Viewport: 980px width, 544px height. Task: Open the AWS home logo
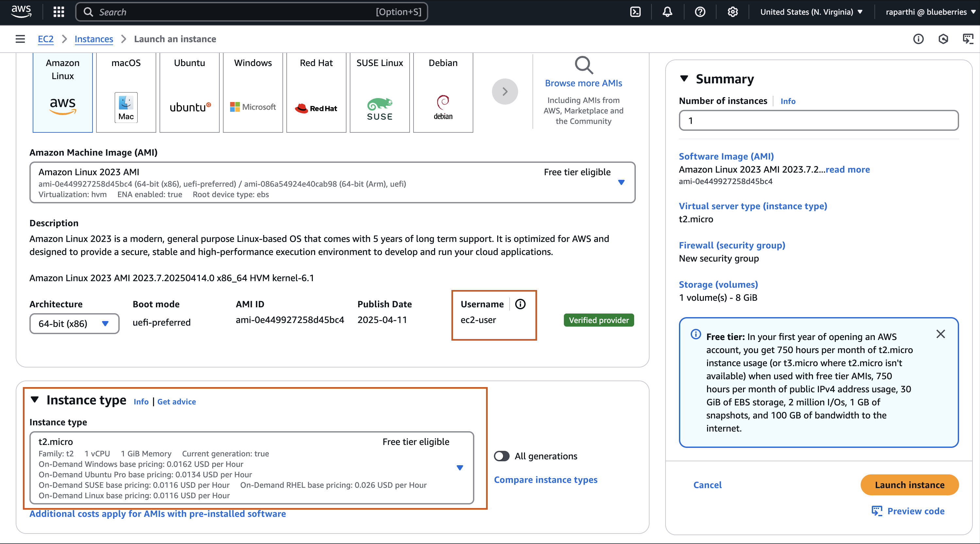point(21,12)
